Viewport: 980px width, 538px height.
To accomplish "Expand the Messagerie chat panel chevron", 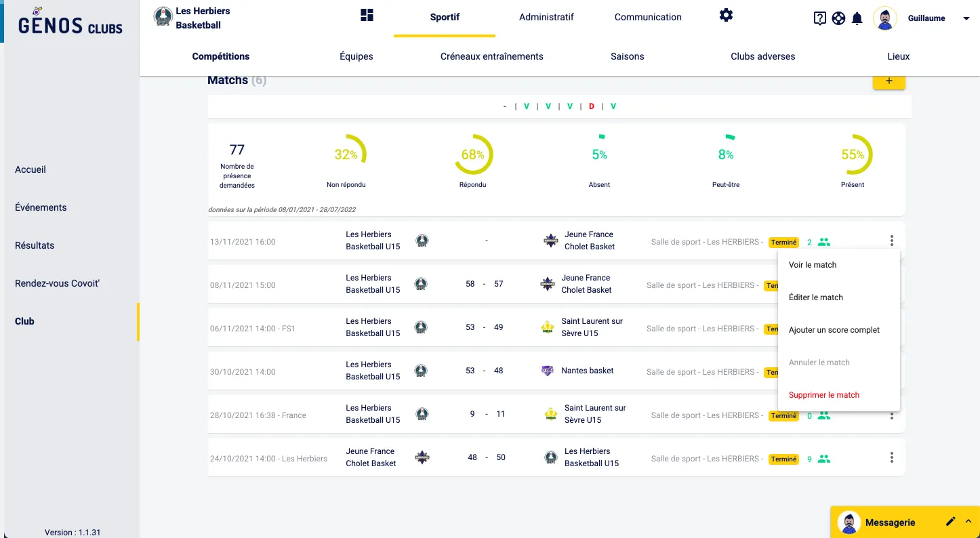I will [968, 521].
